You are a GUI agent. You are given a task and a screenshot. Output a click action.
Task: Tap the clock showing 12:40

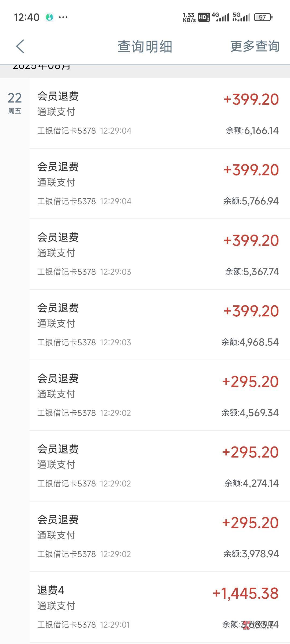click(27, 17)
